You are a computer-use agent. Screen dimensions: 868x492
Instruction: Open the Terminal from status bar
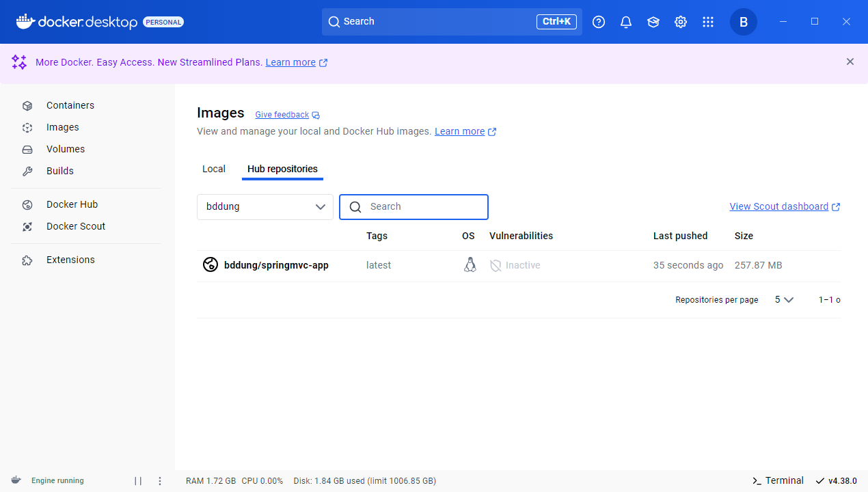[x=777, y=480]
